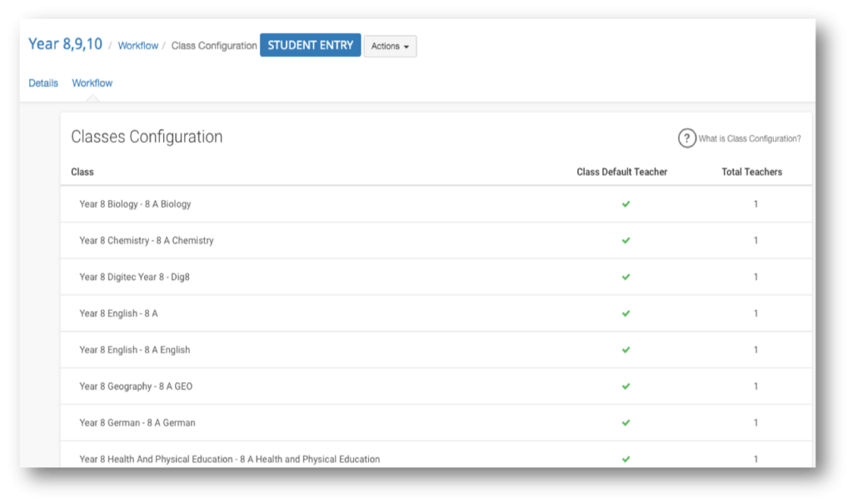Viewport: 853px width, 504px height.
Task: Click the Classes Configuration heading
Action: (x=147, y=137)
